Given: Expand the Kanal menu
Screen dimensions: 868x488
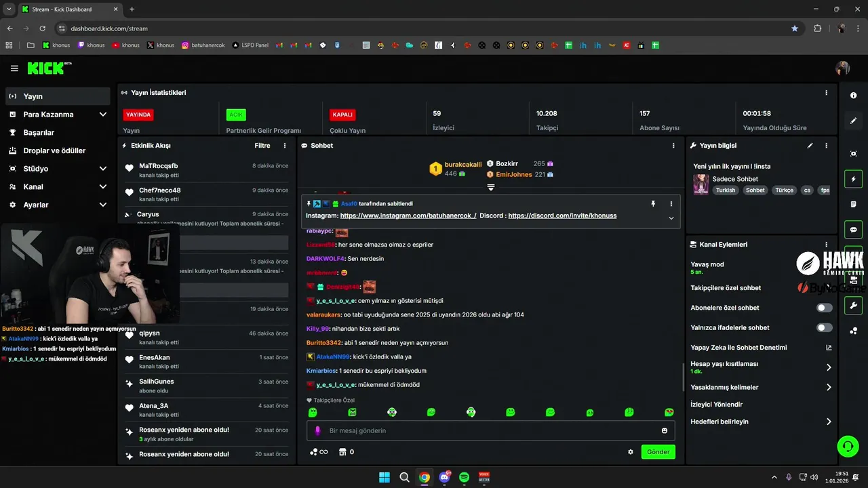Looking at the screenshot, I should (103, 186).
